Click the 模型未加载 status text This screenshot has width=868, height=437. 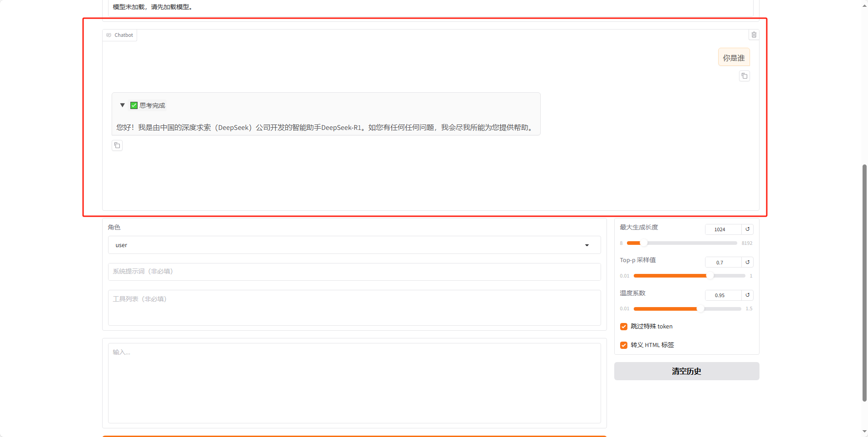[153, 7]
